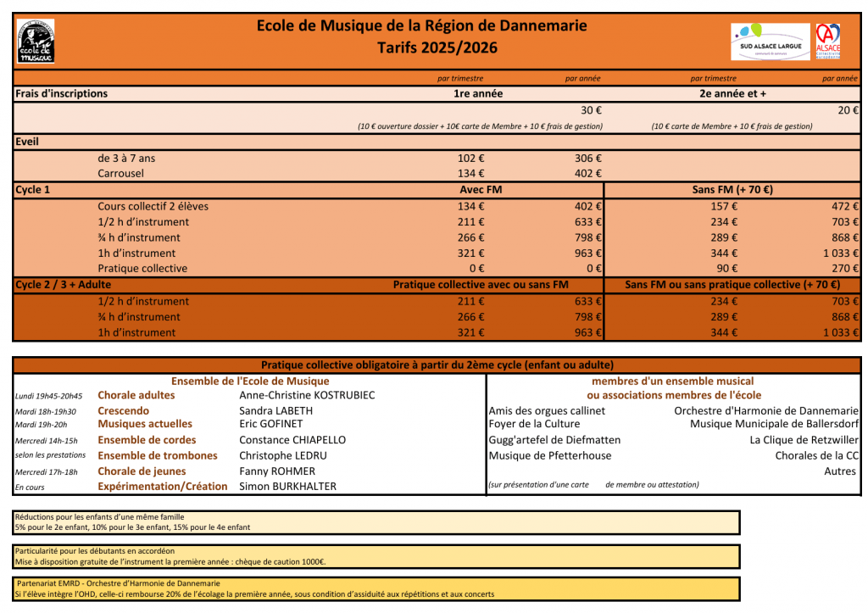Image resolution: width=868 pixels, height=613 pixels.
Task: Click the 'Frais d'inscriptions' section header
Action: click(62, 94)
